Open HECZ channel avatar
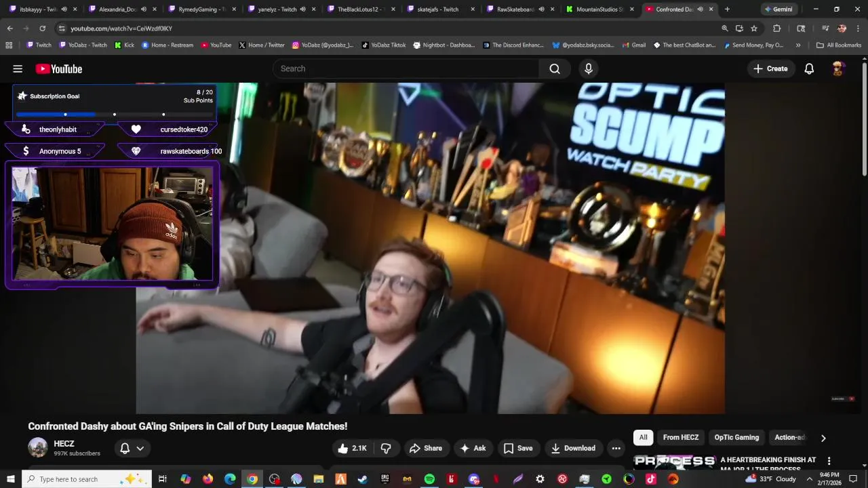This screenshot has width=868, height=488. (x=38, y=447)
